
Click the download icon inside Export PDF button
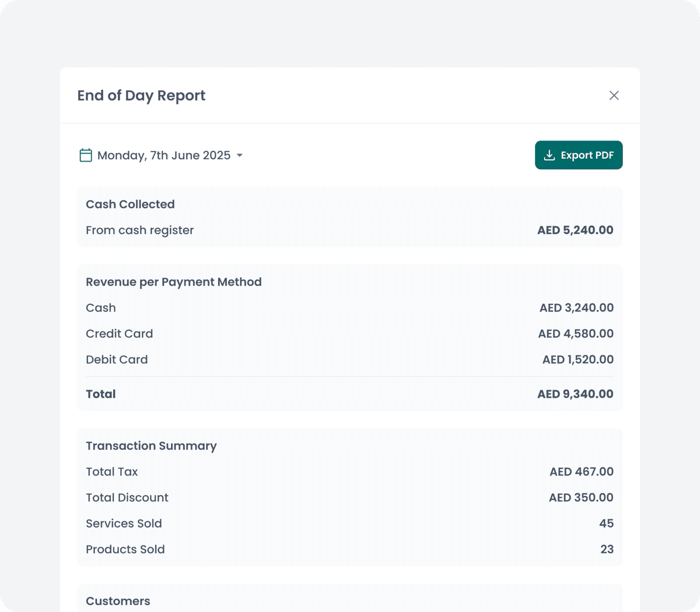point(549,155)
